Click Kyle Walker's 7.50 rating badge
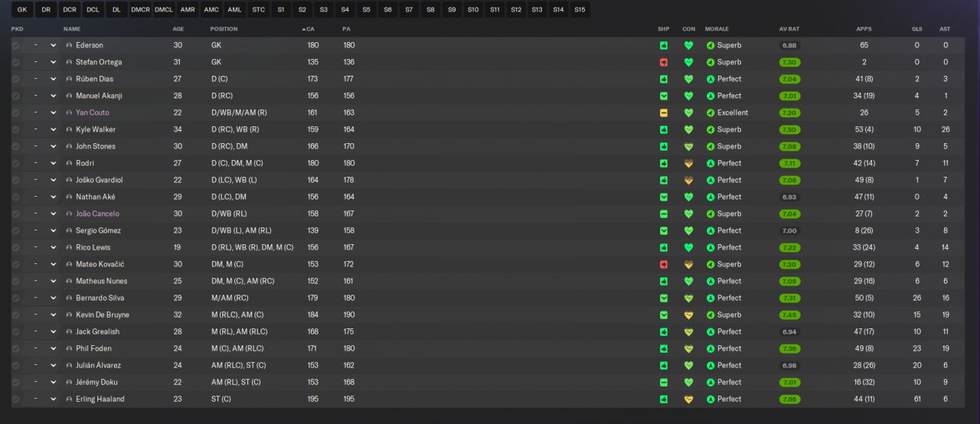 pyautogui.click(x=789, y=129)
